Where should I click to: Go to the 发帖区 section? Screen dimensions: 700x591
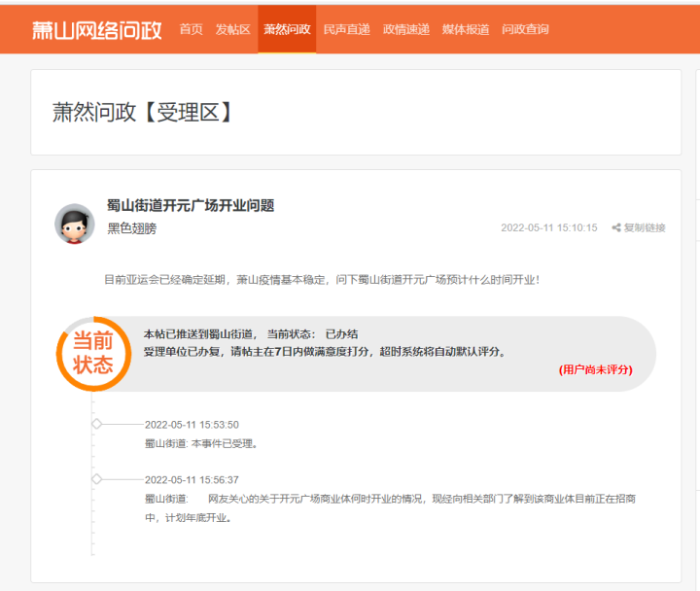tap(232, 29)
